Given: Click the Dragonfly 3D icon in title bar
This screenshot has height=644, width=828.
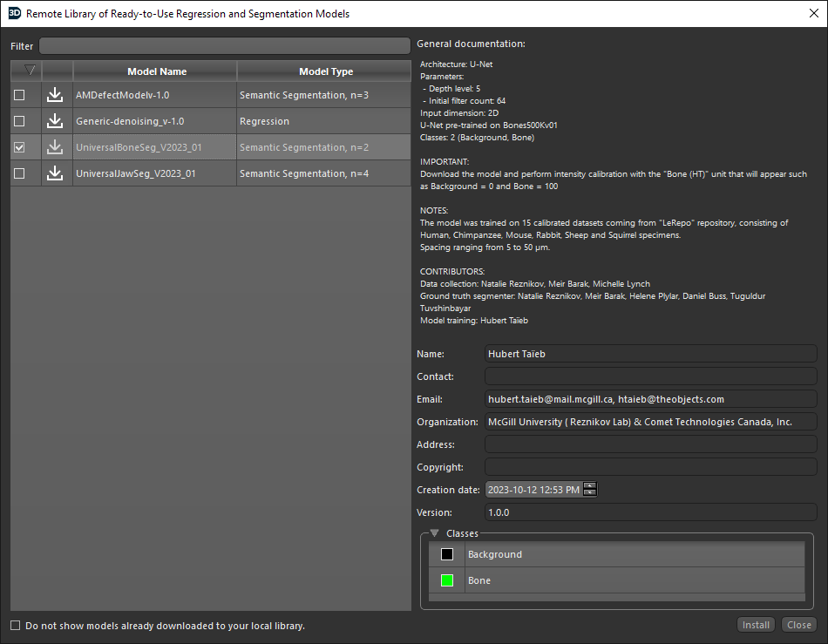Looking at the screenshot, I should [14, 13].
